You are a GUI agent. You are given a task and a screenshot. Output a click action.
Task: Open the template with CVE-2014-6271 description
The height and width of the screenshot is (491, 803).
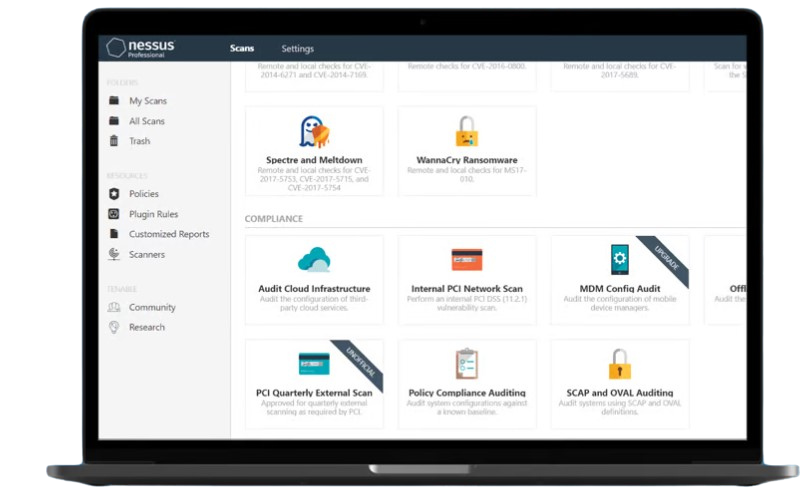coord(314,76)
